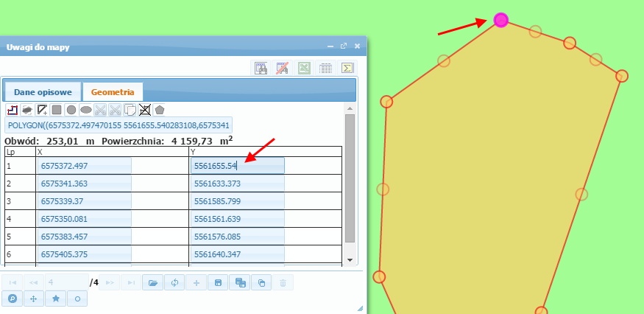Image resolution: width=644 pixels, height=314 pixels.
Task: Click the small circle icon button
Action: [77, 299]
